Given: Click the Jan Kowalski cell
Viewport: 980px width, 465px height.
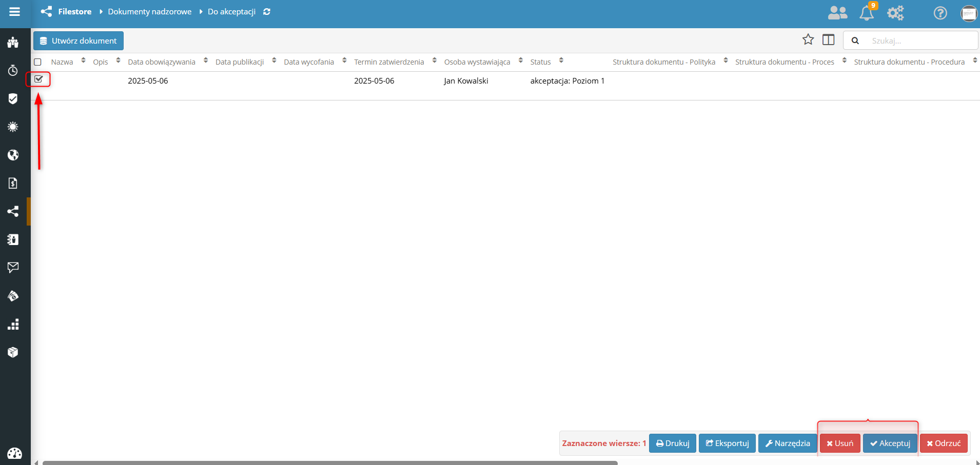Looking at the screenshot, I should [x=466, y=81].
